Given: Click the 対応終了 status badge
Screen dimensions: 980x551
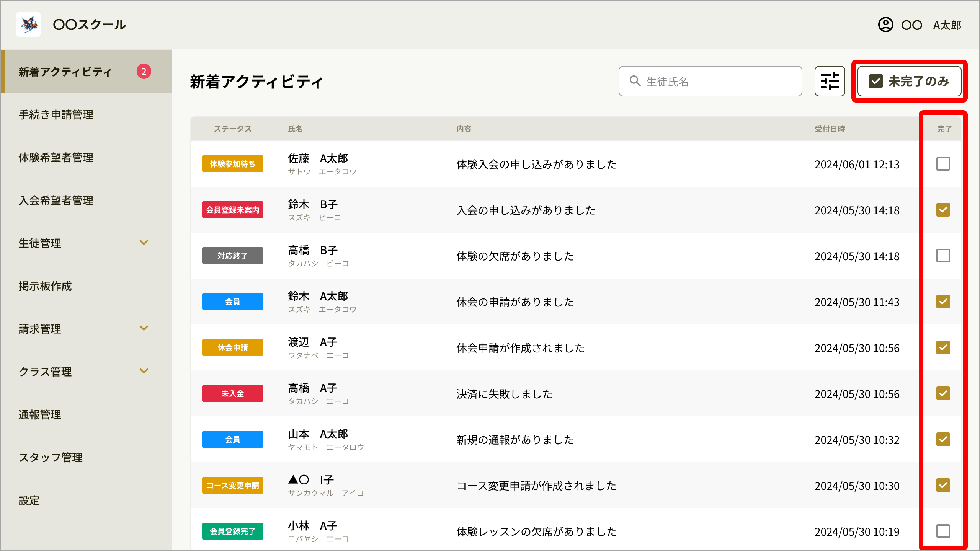Looking at the screenshot, I should (232, 256).
